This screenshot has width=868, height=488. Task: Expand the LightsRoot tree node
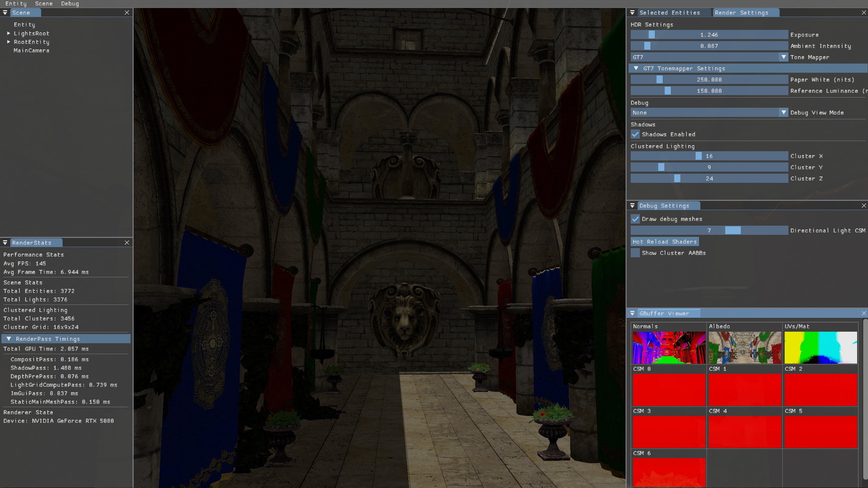[9, 33]
